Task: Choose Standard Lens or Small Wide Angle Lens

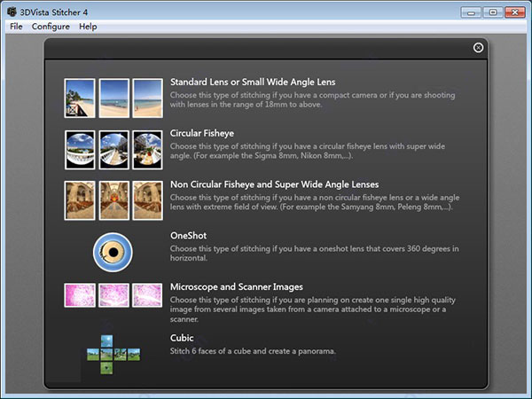Action: (253, 82)
